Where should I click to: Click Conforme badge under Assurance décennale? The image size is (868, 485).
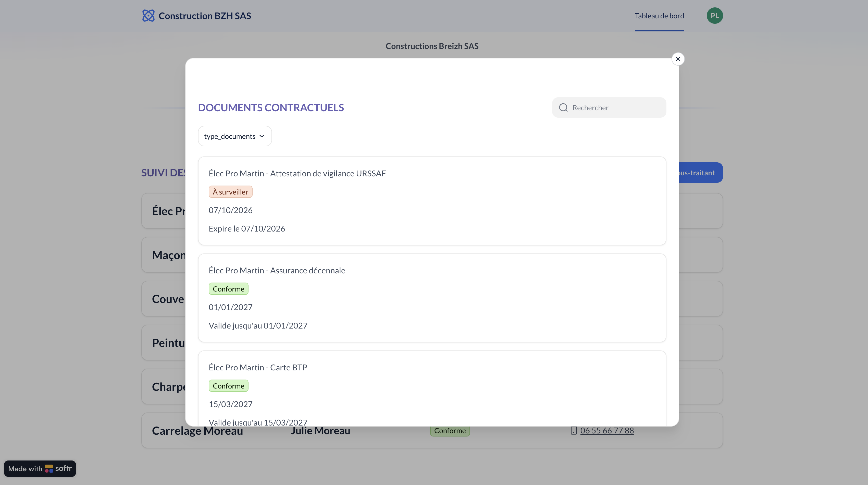(x=228, y=289)
